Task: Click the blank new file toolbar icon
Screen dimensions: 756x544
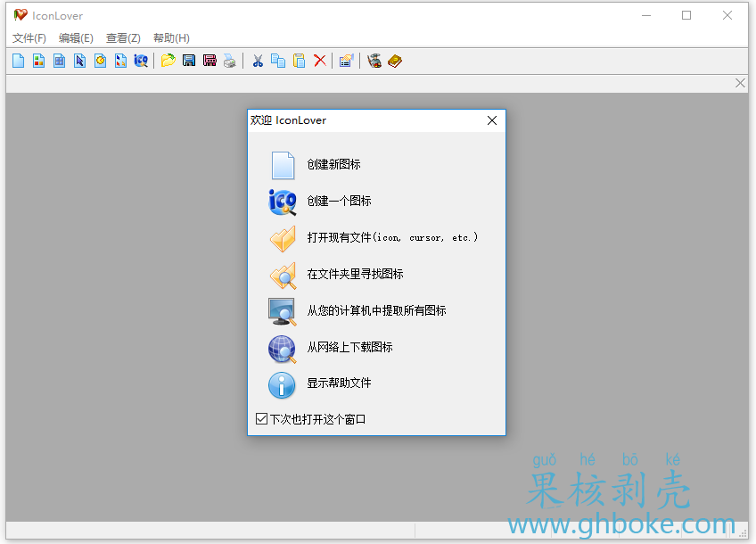Action: (19, 61)
